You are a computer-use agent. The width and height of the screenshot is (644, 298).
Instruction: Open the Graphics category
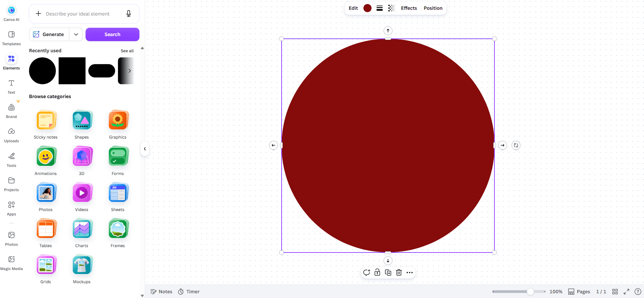118,124
